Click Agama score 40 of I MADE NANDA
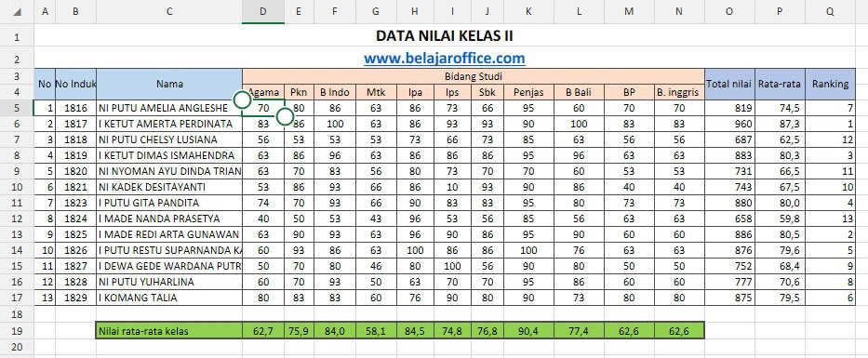This screenshot has height=358, width=868. coord(263,219)
